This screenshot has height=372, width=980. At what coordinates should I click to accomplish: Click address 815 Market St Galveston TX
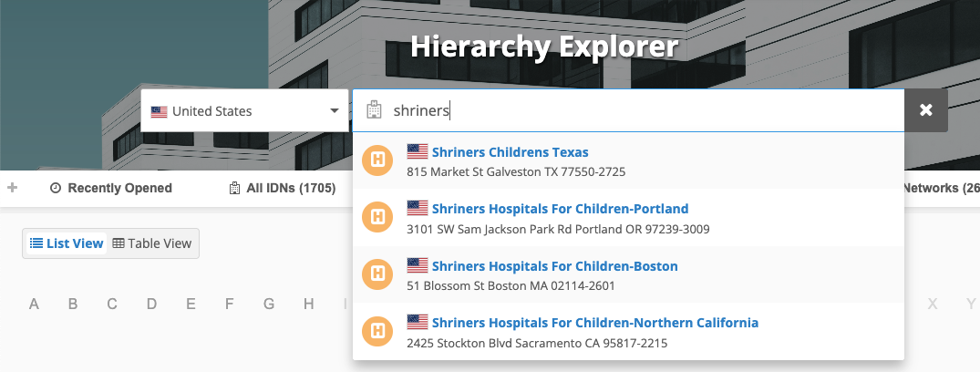516,172
